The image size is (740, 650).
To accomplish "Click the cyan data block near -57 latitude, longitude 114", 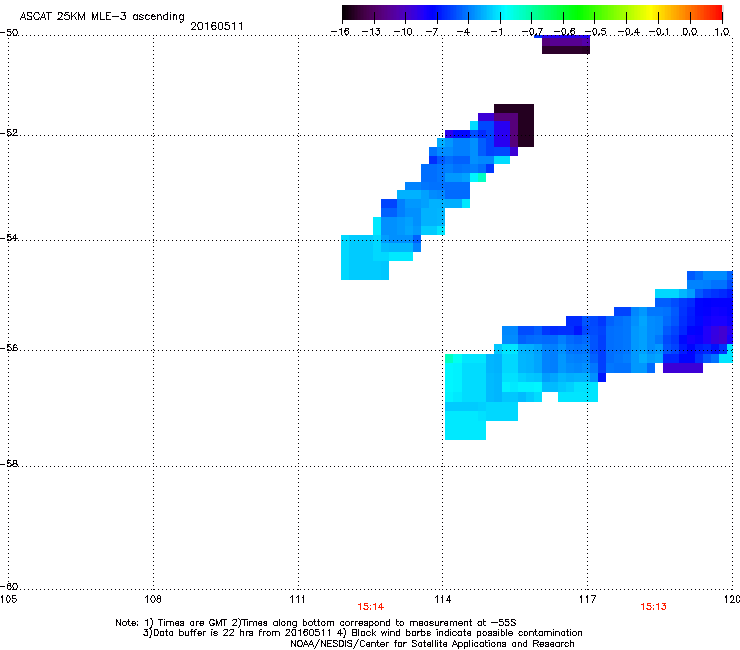I will [465, 425].
